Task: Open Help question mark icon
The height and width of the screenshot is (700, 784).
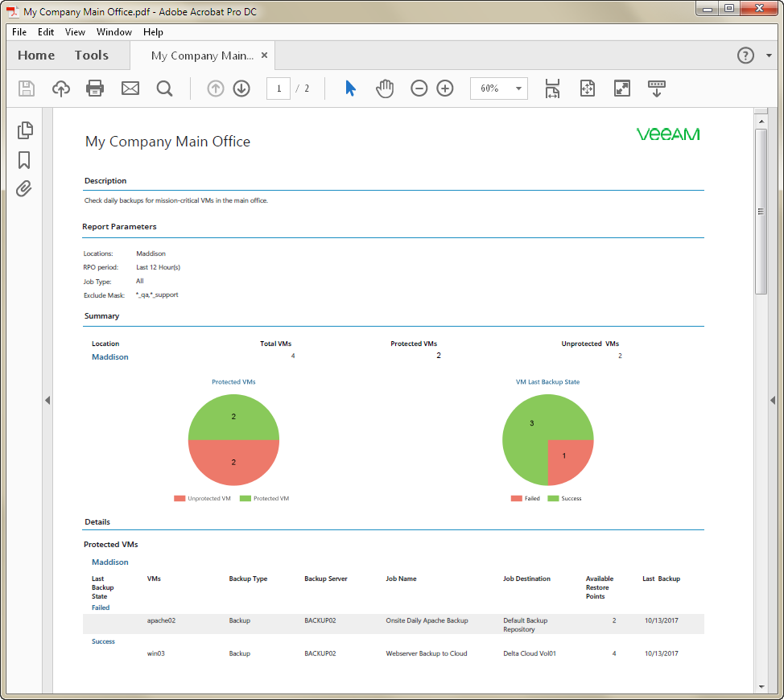Action: pos(745,55)
